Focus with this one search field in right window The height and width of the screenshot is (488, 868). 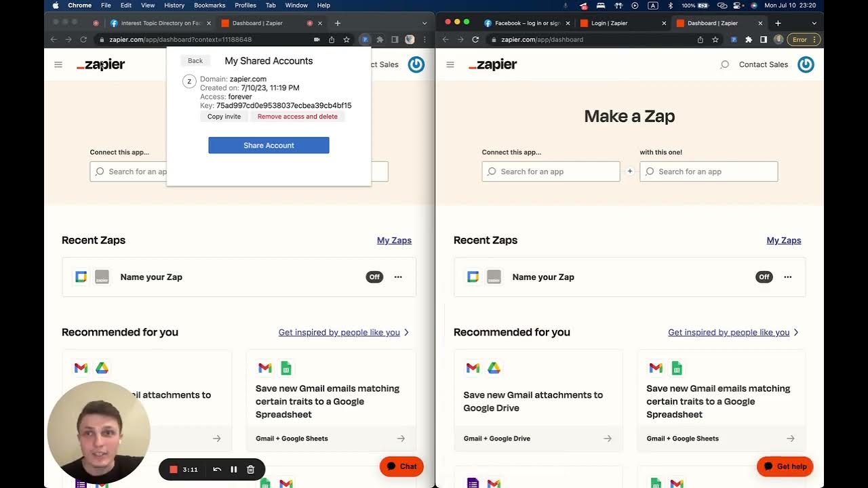coord(709,171)
